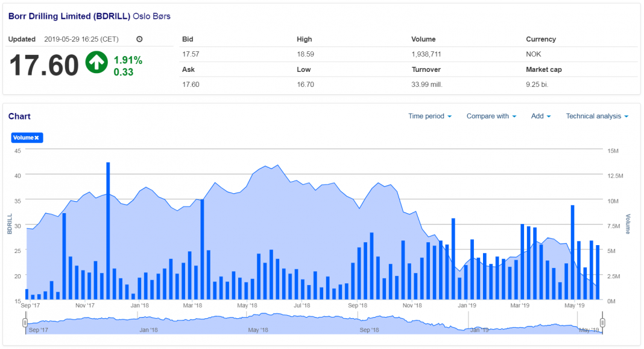Open the Add dropdown menu
Image resolution: width=644 pixels, height=349 pixels.
pyautogui.click(x=540, y=117)
